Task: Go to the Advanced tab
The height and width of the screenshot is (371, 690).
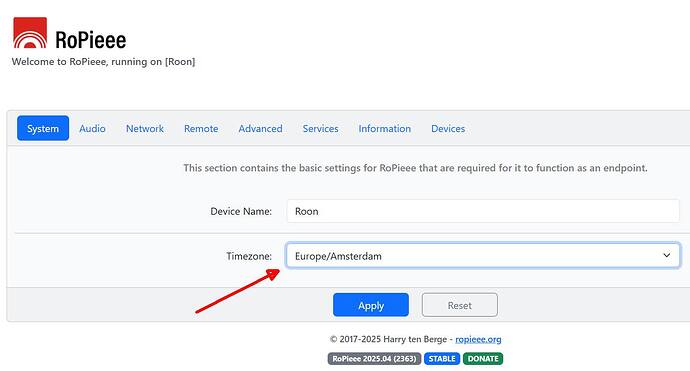Action: [x=261, y=129]
